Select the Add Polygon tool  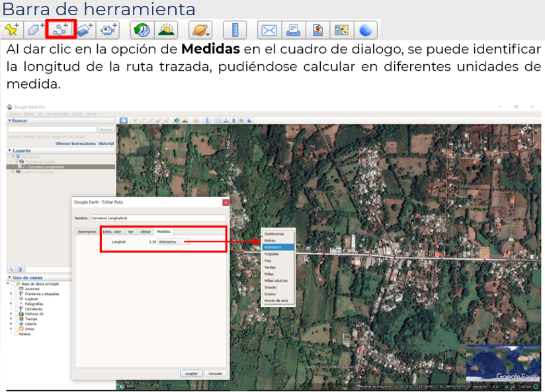[x=35, y=30]
